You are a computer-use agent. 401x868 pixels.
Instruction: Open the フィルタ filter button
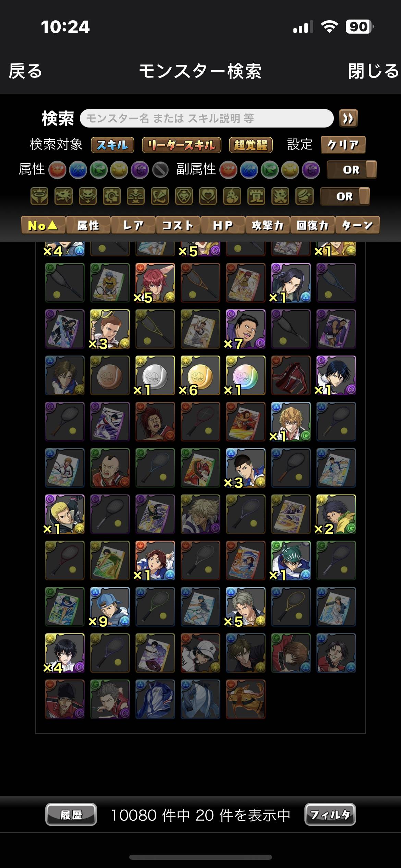(x=330, y=815)
